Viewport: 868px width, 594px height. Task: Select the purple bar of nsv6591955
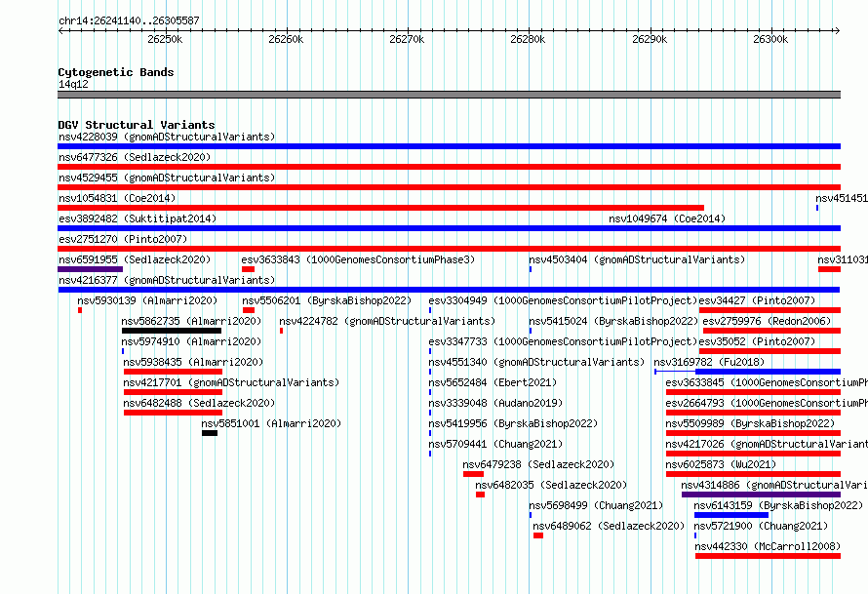[91, 269]
